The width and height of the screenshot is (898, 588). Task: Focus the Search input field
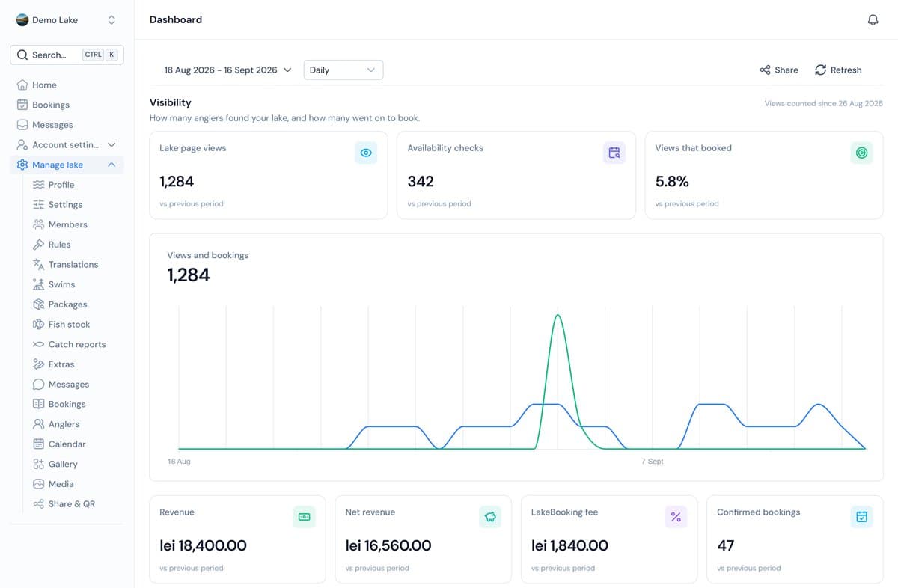[x=67, y=55]
